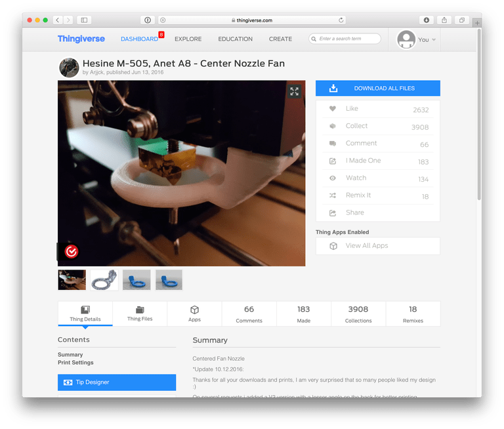Click the Collect icon
Viewport: 504px width, 429px height.
tap(333, 126)
